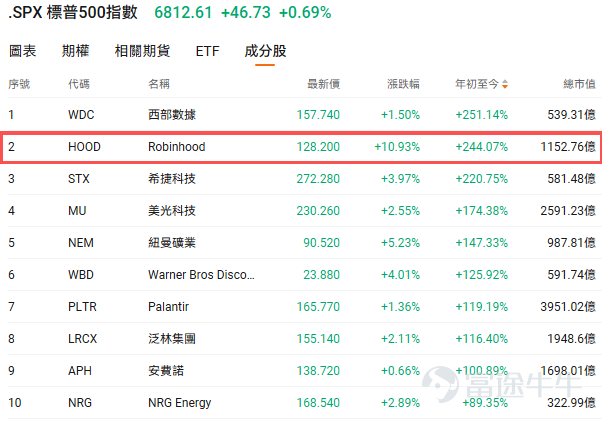
Task: Select the NRG ticker code
Action: point(80,403)
